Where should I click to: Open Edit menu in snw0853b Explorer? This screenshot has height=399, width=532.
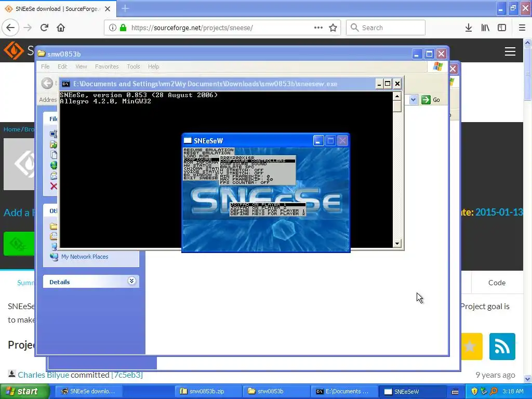point(62,66)
